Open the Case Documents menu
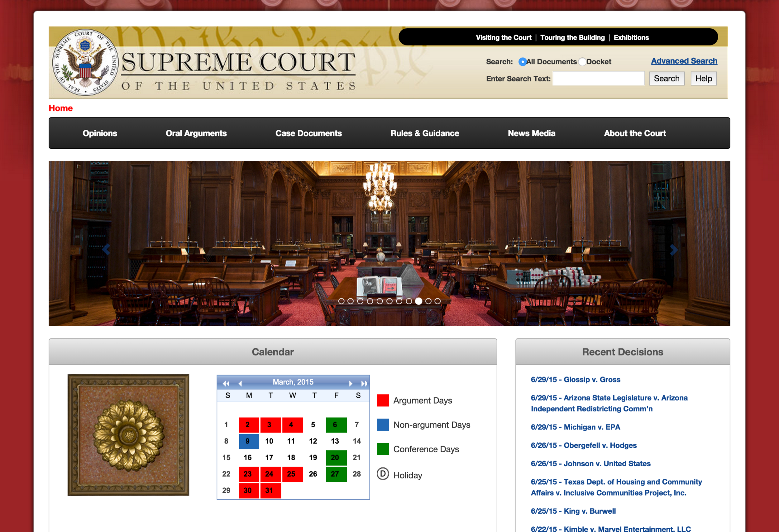This screenshot has height=532, width=779. (308, 133)
